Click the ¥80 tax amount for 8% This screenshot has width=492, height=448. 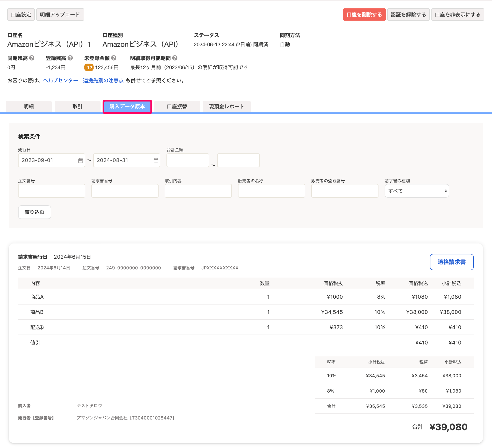(423, 391)
